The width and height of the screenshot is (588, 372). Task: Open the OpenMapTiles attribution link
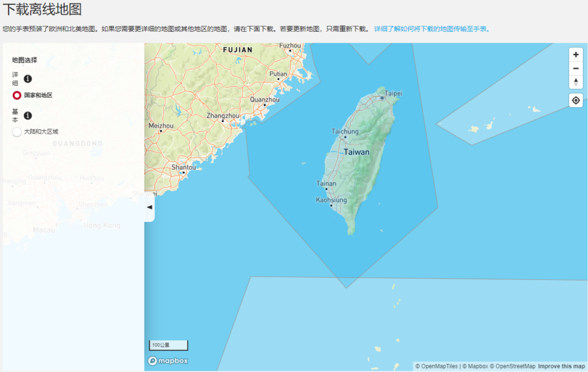point(436,366)
